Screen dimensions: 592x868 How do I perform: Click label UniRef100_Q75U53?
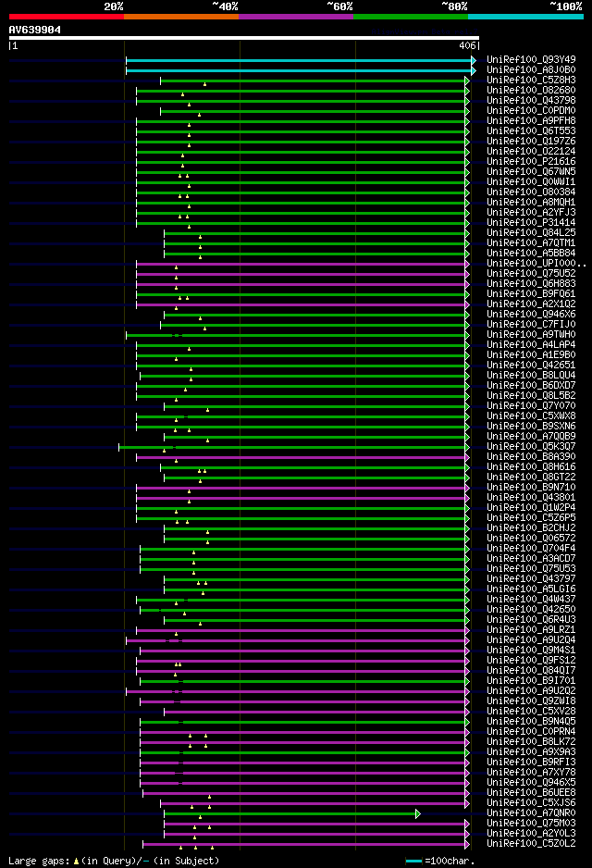tap(531, 568)
